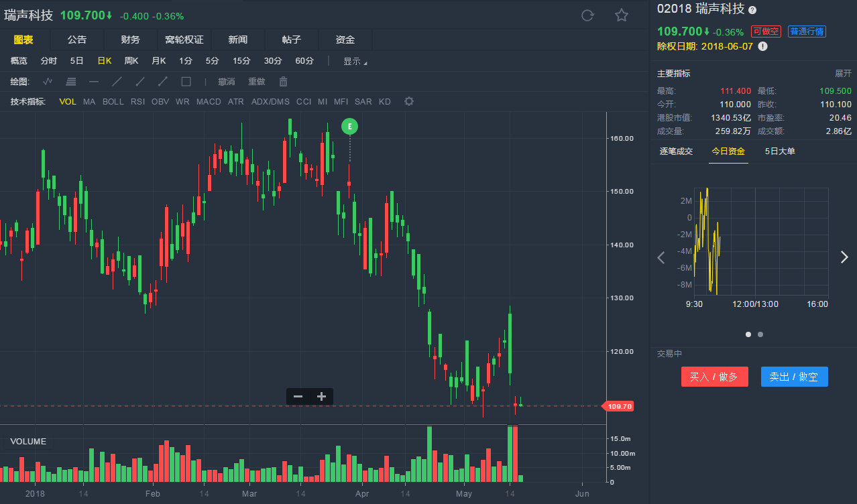Click the refresh icon to reload quotes
This screenshot has width=857, height=504.
point(587,15)
